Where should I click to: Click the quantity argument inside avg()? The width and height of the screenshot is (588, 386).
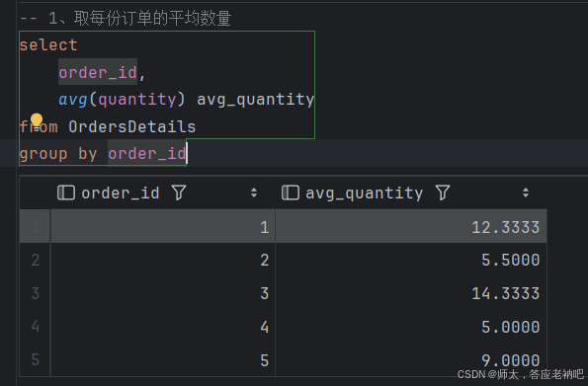point(137,100)
